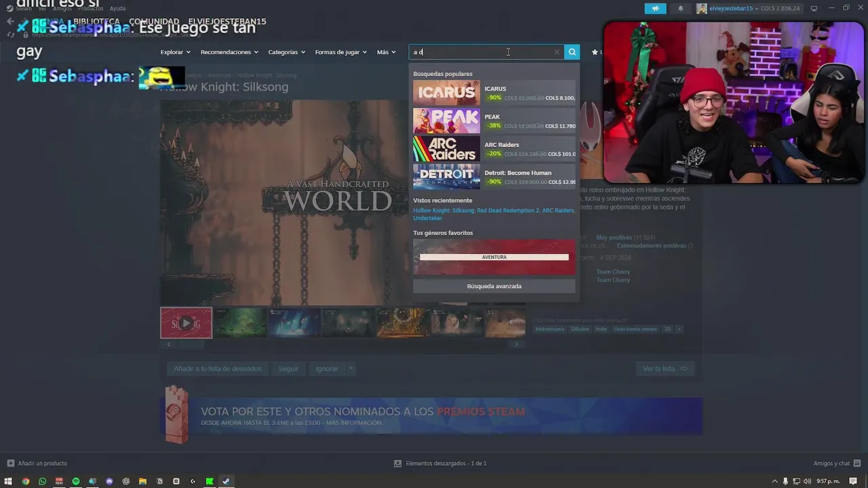Screen dimensions: 868x488
Task: Open recently viewed ARC Raiders link
Action: [557, 211]
